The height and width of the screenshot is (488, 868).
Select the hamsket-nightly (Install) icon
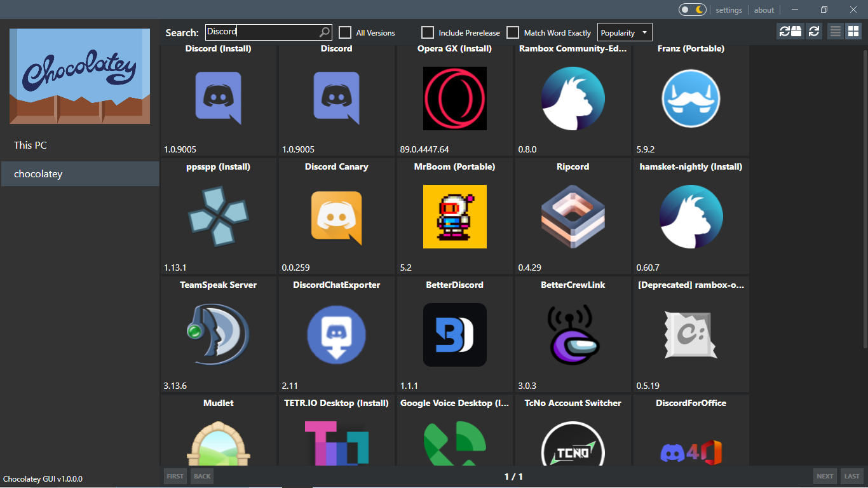coord(691,217)
